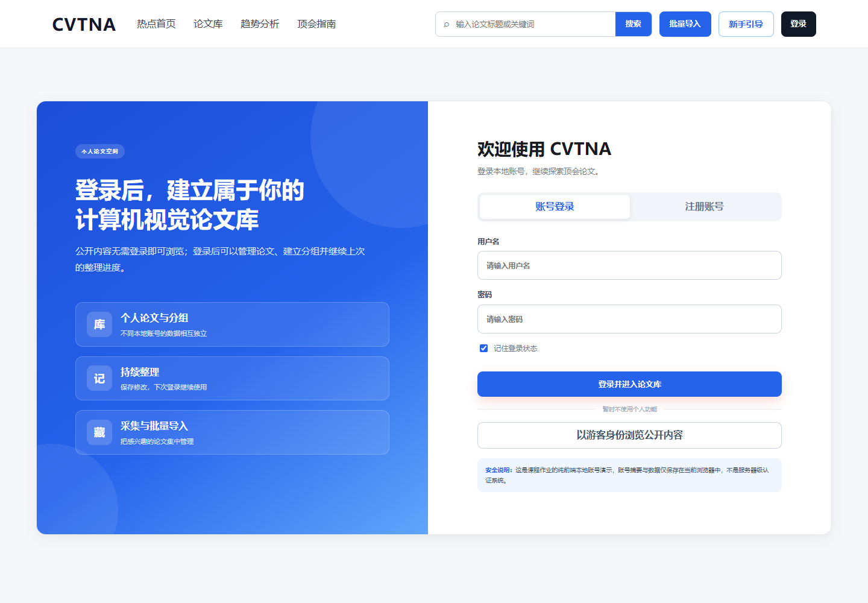Viewport: 868px width, 603px height.
Task: Focus the 用户名 input field
Action: click(x=629, y=265)
